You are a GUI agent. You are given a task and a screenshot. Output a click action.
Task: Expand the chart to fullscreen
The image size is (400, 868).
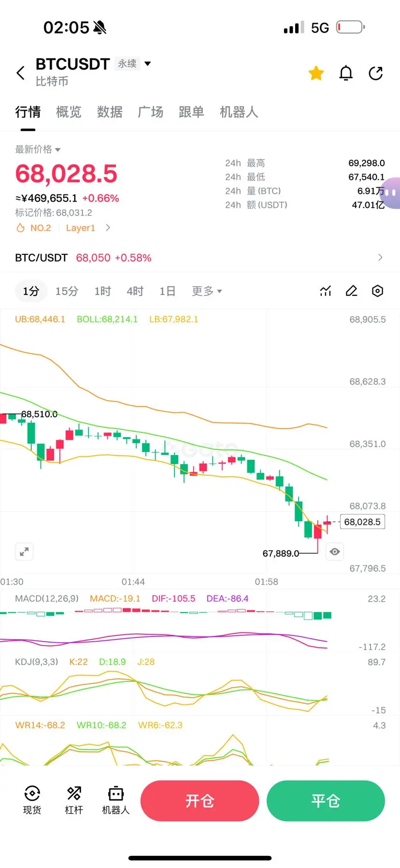click(x=24, y=552)
